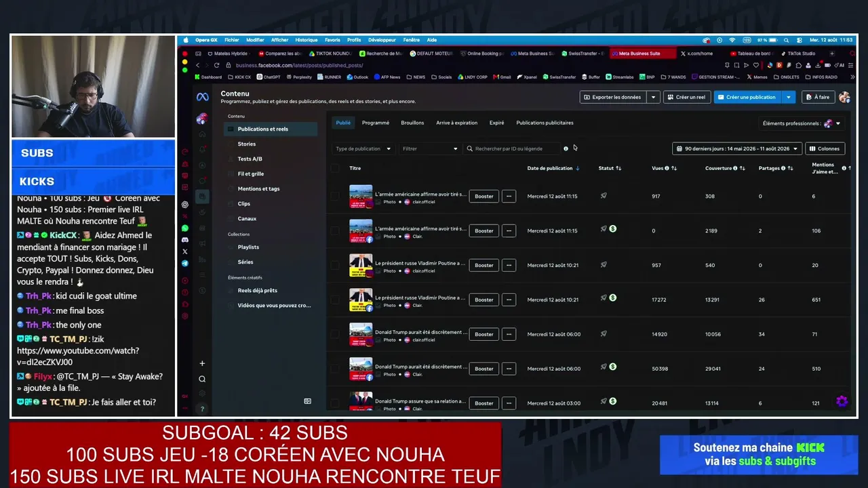The width and height of the screenshot is (868, 488).
Task: Open Discord from the Opera sidebar
Action: (x=185, y=240)
